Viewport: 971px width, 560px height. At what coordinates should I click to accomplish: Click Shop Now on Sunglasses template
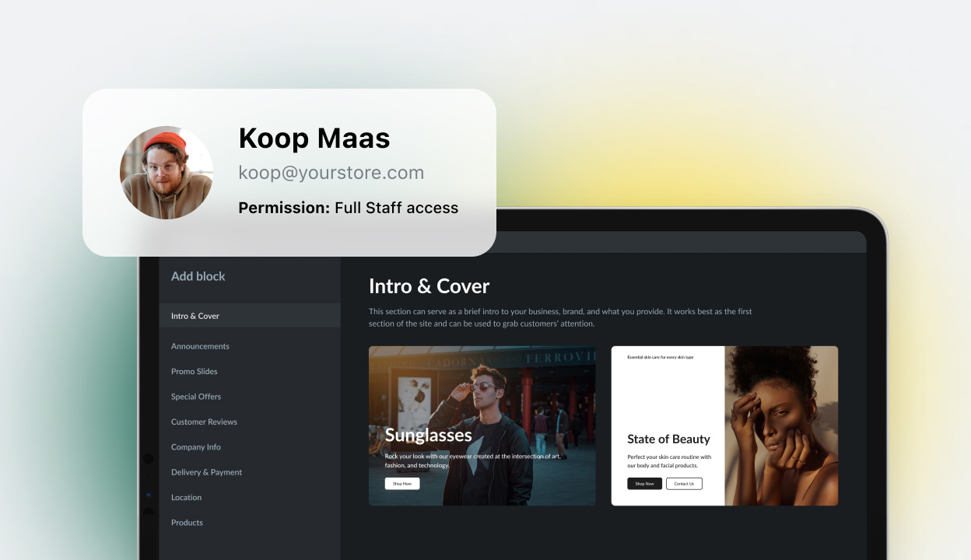pyautogui.click(x=402, y=484)
